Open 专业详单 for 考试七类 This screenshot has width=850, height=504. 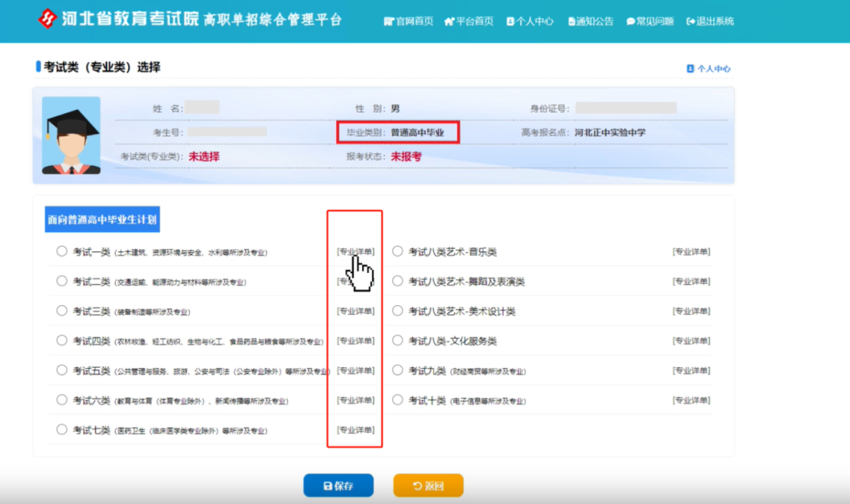point(354,430)
